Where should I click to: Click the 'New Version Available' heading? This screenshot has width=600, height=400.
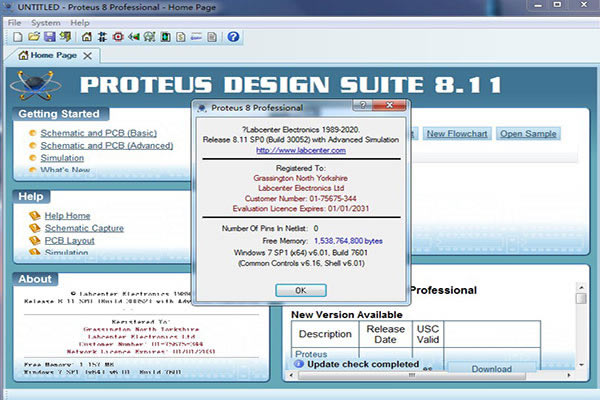[x=347, y=315]
